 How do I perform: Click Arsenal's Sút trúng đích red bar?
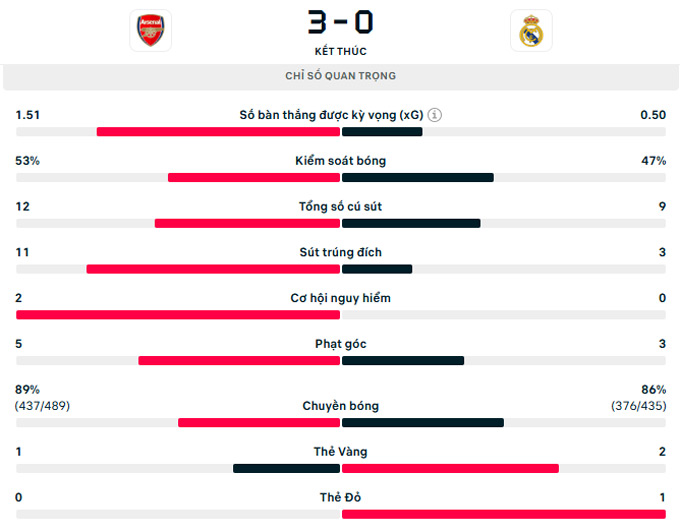tap(213, 269)
